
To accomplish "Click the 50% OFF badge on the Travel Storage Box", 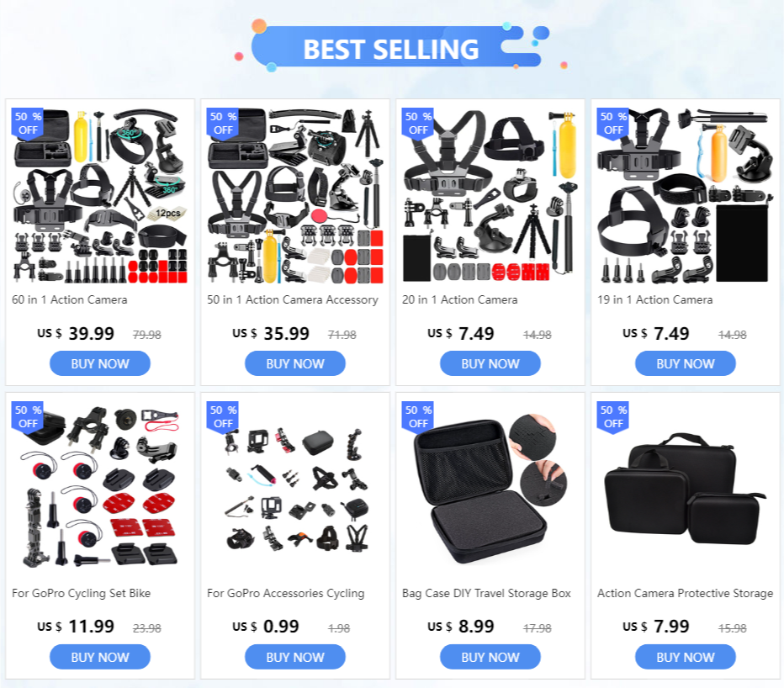I will tap(418, 417).
